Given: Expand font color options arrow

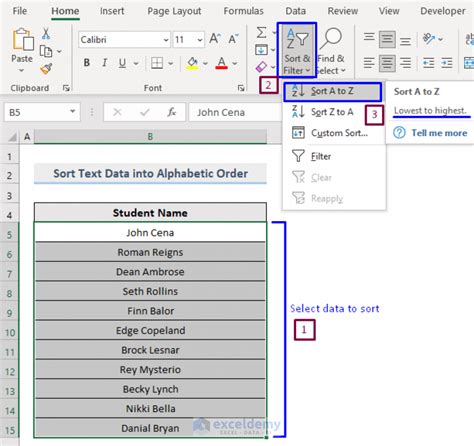Looking at the screenshot, I should (x=235, y=63).
